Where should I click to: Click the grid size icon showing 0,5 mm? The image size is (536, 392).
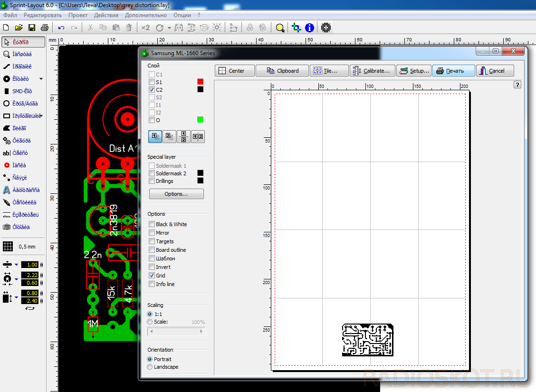pos(8,247)
